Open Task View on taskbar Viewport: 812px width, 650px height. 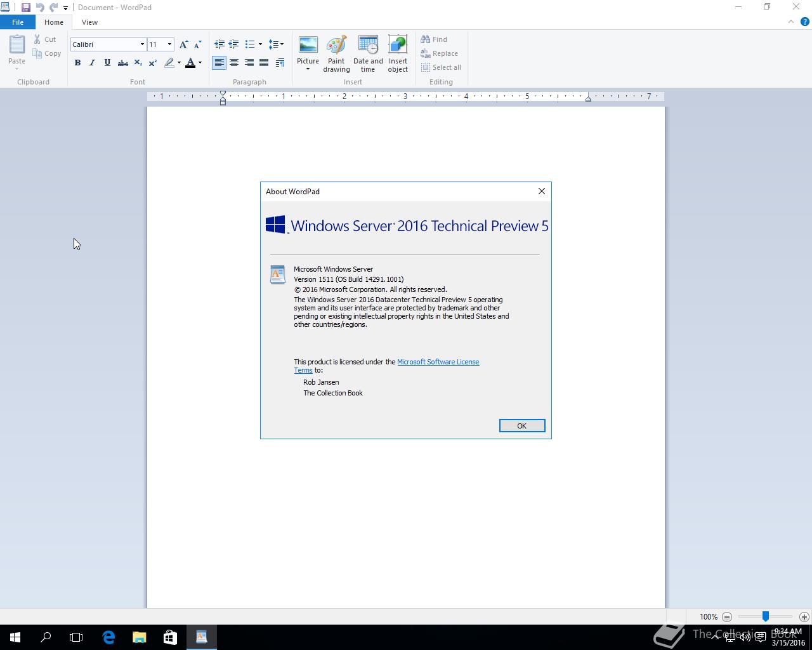point(76,637)
